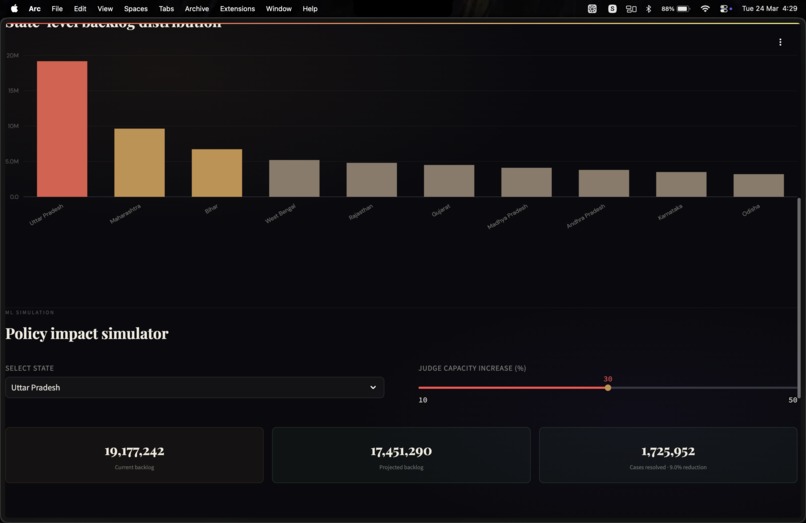Click the Bihar bar in chart
This screenshot has height=523, width=806.
[x=217, y=173]
